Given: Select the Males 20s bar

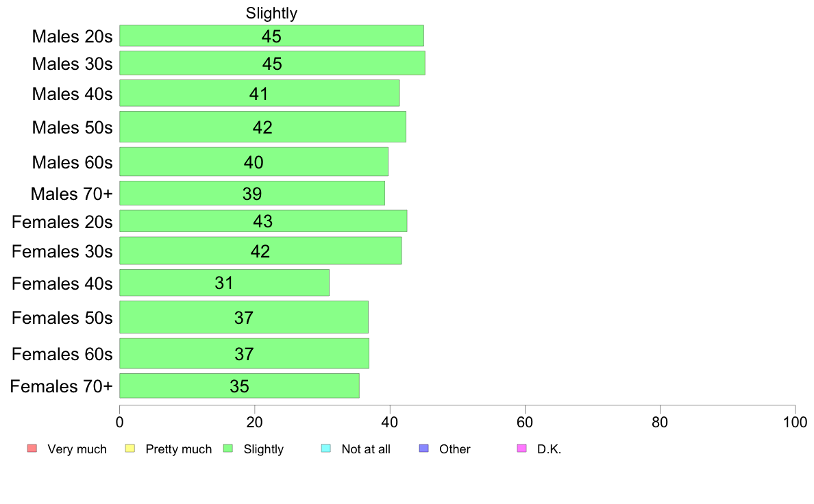Looking at the screenshot, I should (271, 36).
